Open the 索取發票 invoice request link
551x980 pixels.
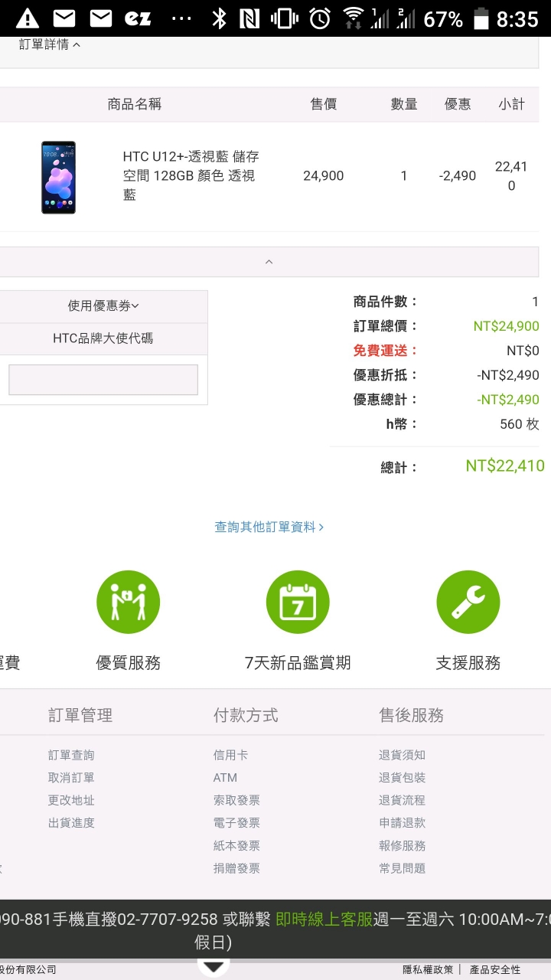click(x=236, y=800)
